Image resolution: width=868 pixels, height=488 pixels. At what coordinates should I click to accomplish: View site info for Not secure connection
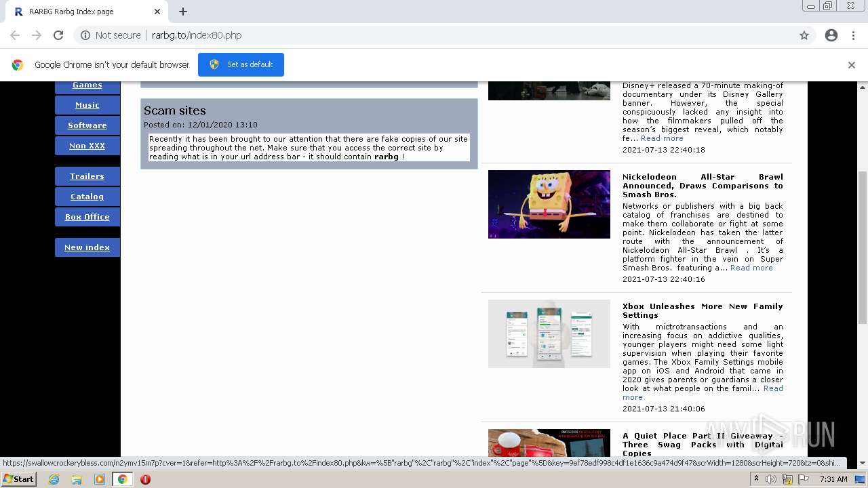click(x=111, y=35)
